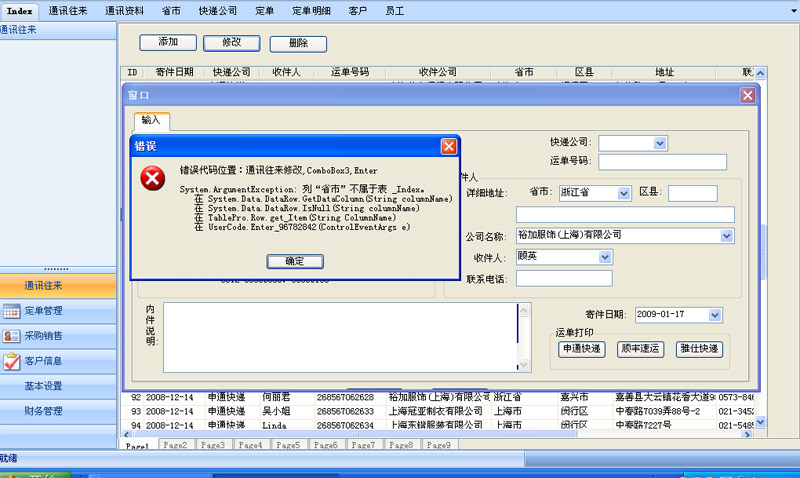The width and height of the screenshot is (800, 478).
Task: Sort by 寄件日期 column header
Action: click(x=174, y=72)
